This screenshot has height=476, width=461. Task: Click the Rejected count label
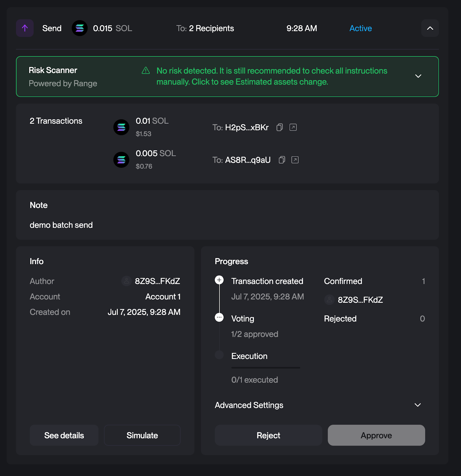(340, 319)
